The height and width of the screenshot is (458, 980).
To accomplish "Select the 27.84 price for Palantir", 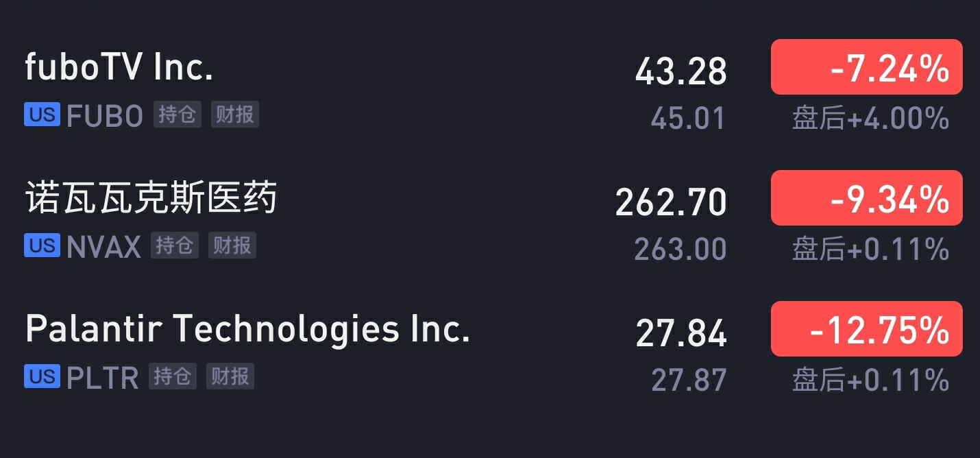I will click(681, 333).
